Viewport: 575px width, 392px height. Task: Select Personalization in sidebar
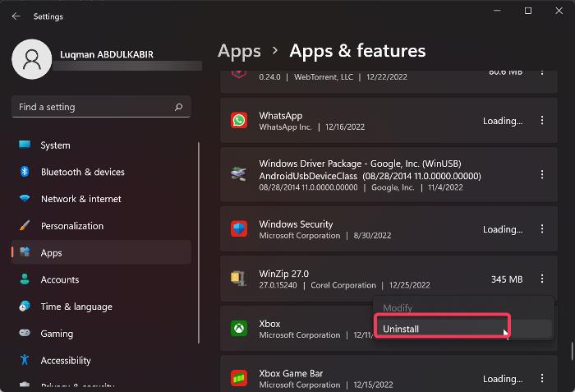coord(101,226)
